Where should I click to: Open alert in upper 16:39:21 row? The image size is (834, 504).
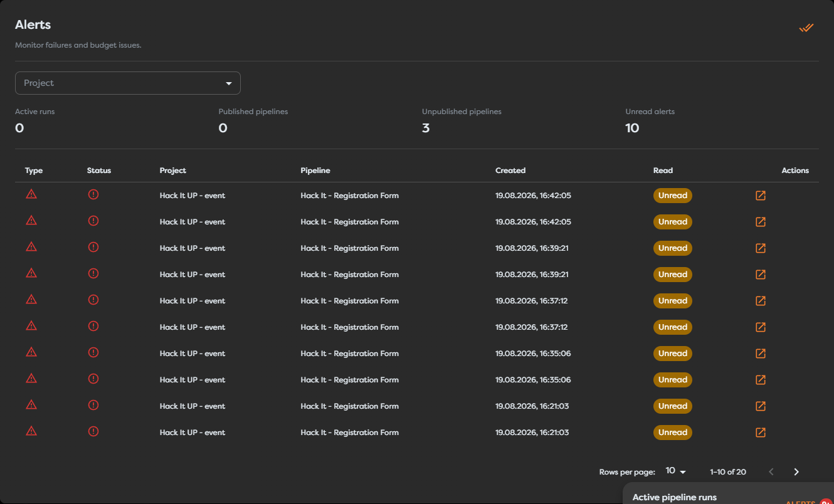[761, 248]
